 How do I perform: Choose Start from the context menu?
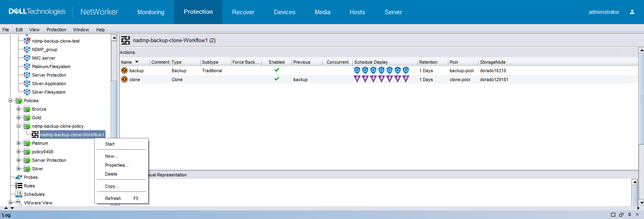pyautogui.click(x=121, y=144)
